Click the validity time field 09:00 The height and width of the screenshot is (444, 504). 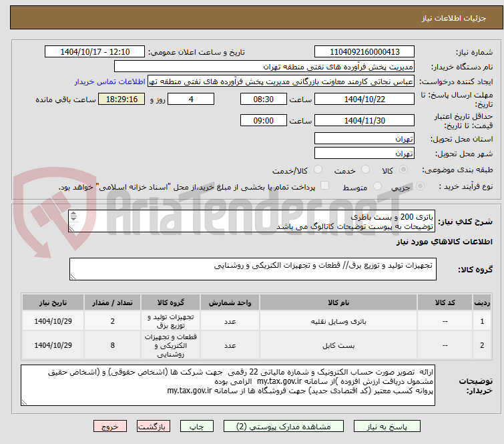(x=263, y=121)
